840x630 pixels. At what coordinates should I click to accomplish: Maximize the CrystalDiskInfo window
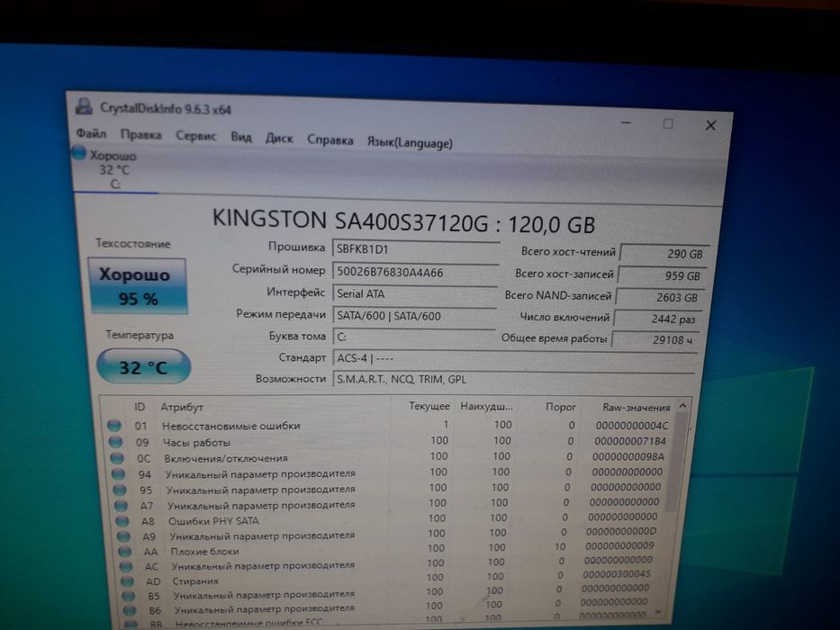(x=668, y=124)
